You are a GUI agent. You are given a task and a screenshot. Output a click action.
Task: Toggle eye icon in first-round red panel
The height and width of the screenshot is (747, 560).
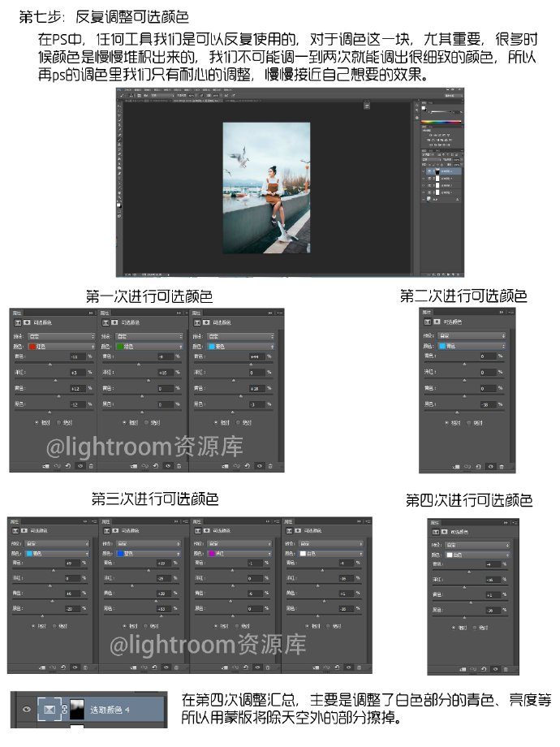[80, 466]
